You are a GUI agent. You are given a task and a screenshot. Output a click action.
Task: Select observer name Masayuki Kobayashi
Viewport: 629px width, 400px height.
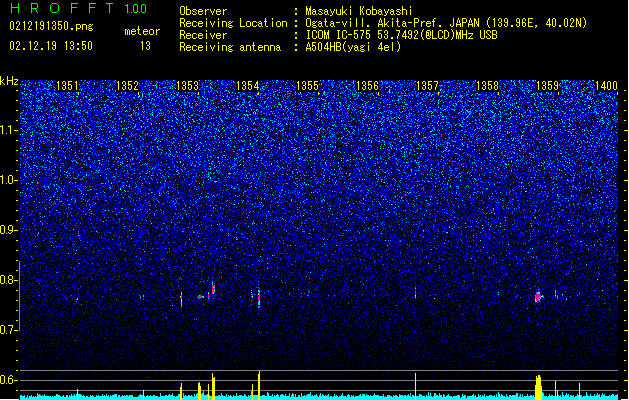pyautogui.click(x=359, y=11)
